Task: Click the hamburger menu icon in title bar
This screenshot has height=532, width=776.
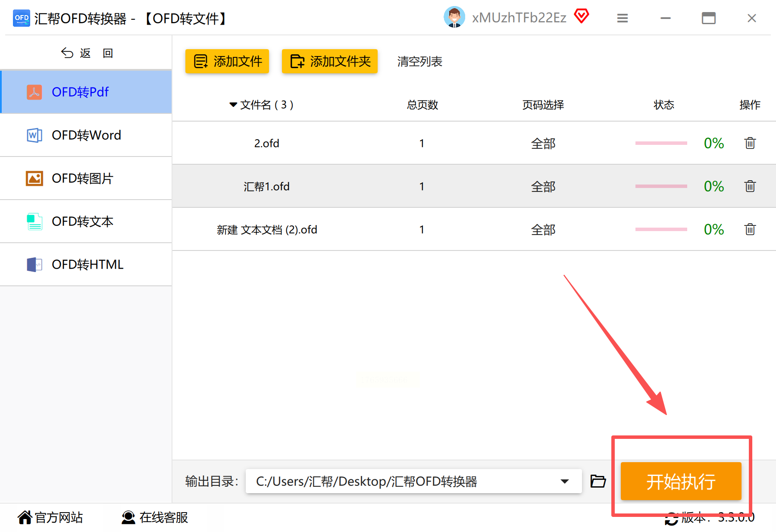Action: coord(622,18)
